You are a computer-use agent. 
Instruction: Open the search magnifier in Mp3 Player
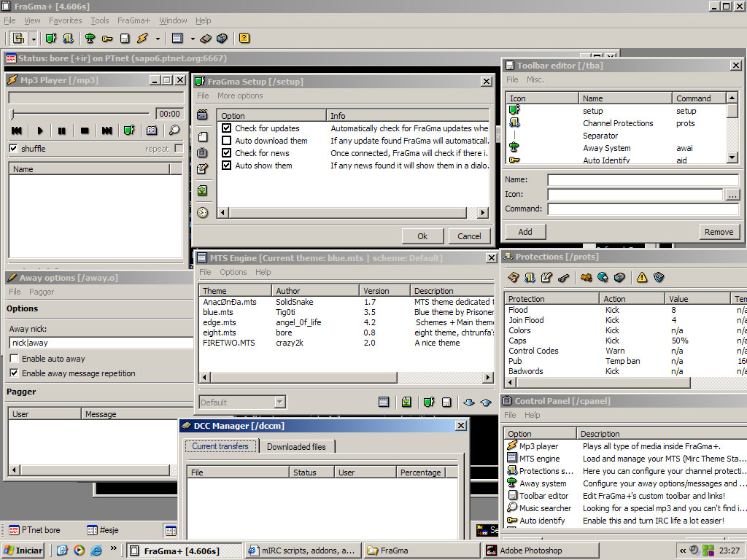click(174, 130)
